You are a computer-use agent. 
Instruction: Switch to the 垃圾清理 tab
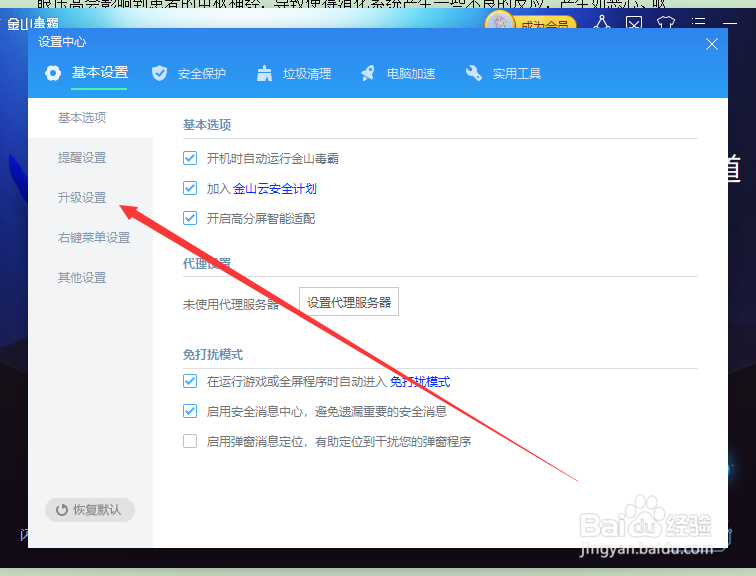(294, 74)
